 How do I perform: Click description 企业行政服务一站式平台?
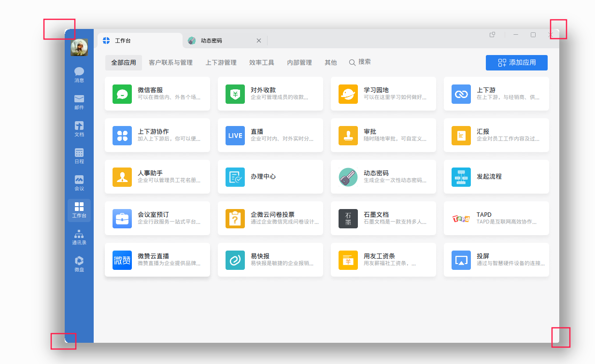[x=169, y=222]
